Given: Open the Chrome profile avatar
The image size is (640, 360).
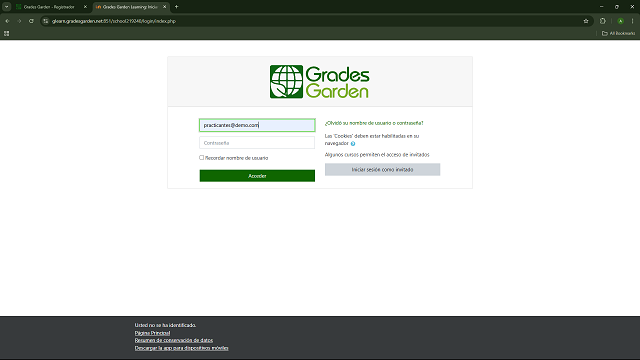Looking at the screenshot, I should (x=620, y=21).
